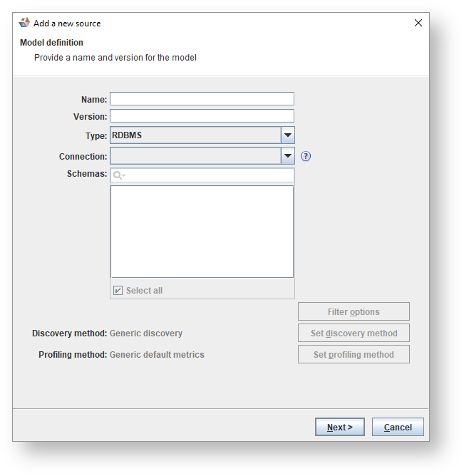Screen dimensions: 464x476
Task: Click the empty Connection combo box
Action: point(195,156)
